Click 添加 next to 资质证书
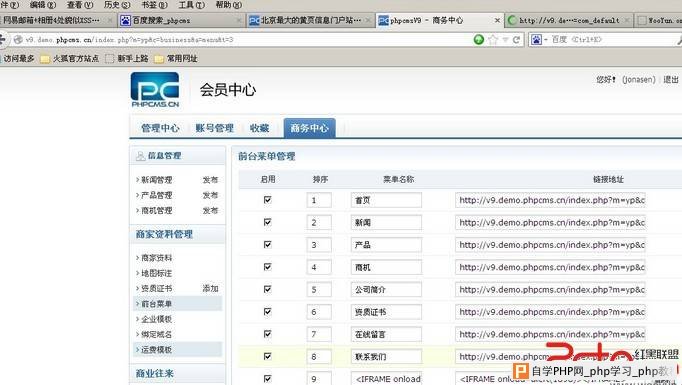The image size is (682, 385). pyautogui.click(x=210, y=288)
